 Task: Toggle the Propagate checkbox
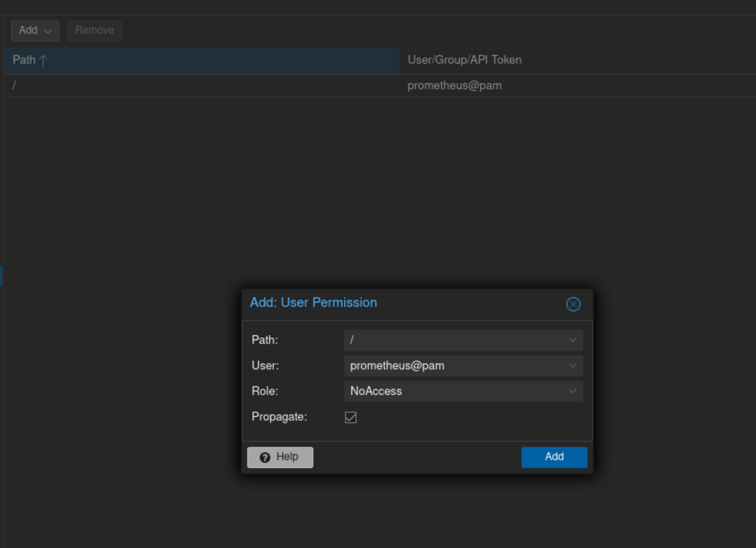(351, 418)
